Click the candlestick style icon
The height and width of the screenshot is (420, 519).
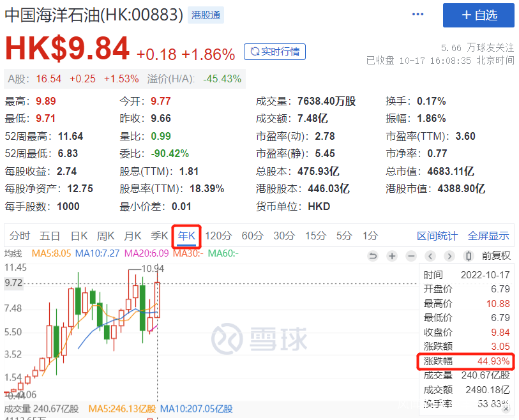point(469,256)
